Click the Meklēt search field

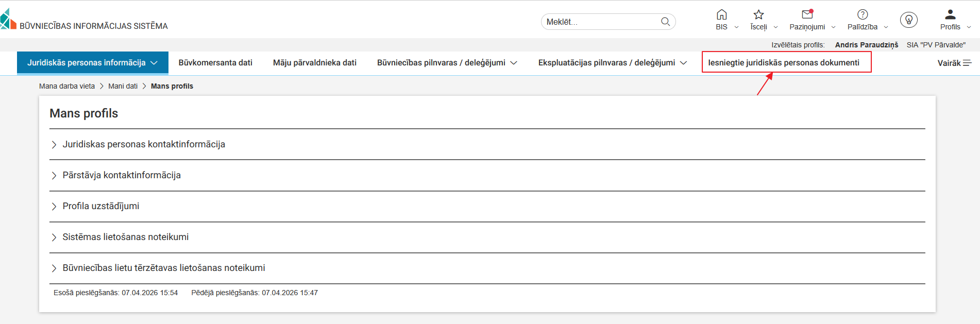point(600,22)
